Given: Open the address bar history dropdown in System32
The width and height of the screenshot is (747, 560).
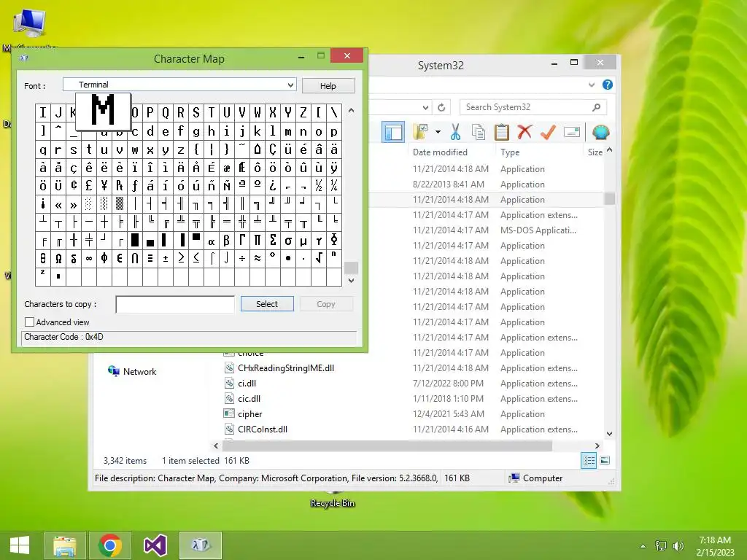Looking at the screenshot, I should [425, 107].
